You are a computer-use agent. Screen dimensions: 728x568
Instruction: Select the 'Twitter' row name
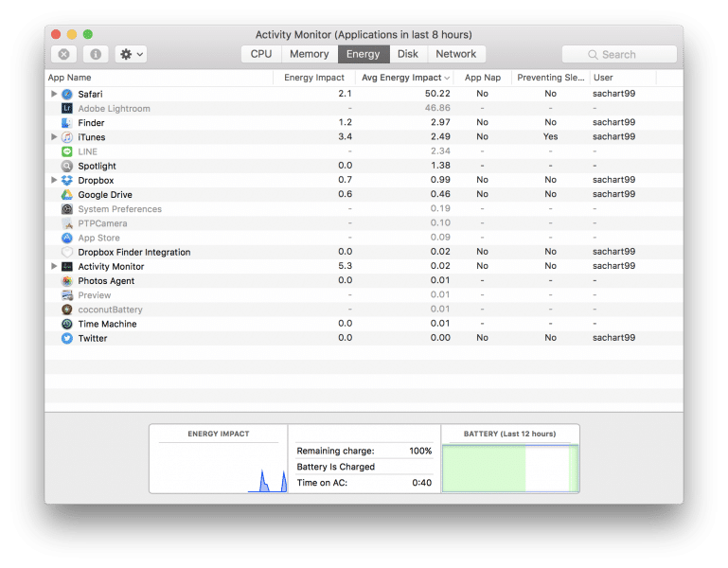click(93, 339)
